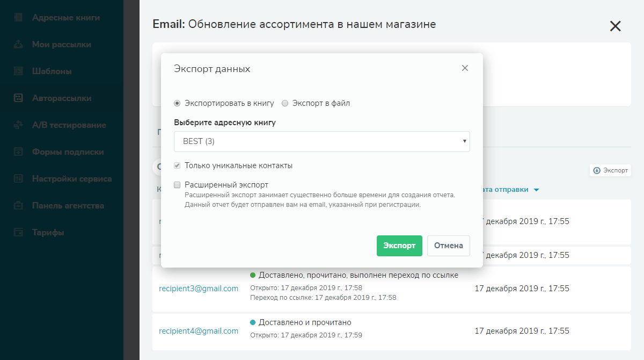
Task: Click the Automation sidebar icon
Action: (x=18, y=98)
